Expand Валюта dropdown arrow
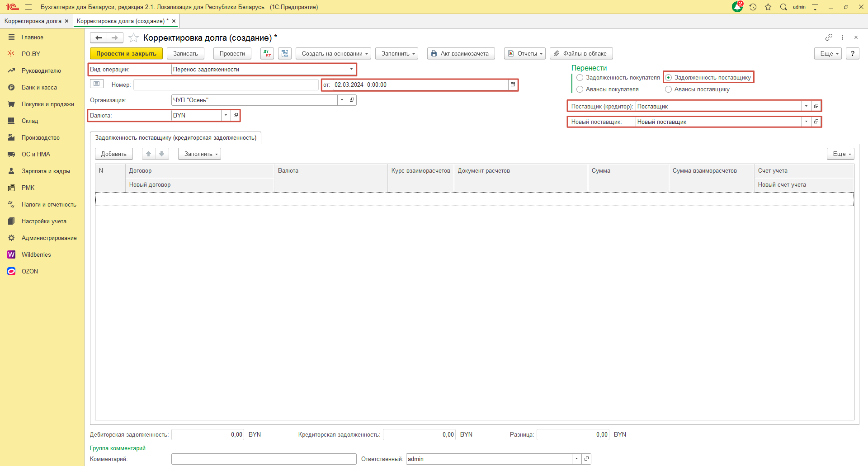Image resolution: width=868 pixels, height=466 pixels. tap(226, 115)
